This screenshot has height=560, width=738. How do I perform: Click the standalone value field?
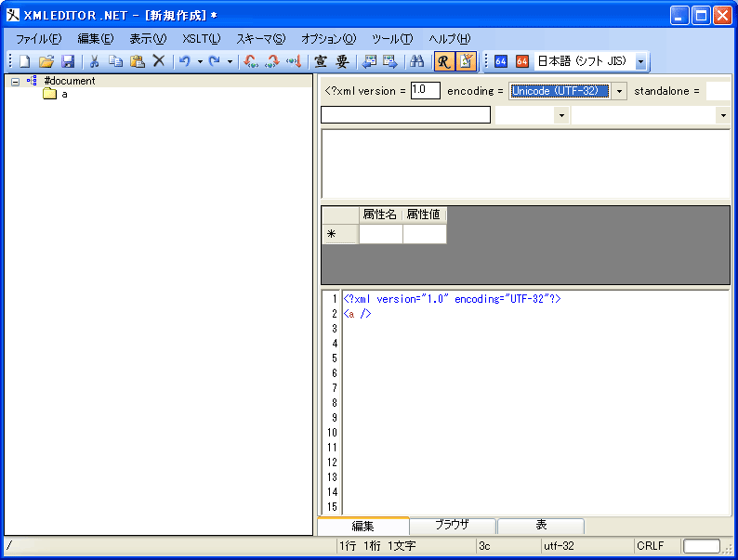pyautogui.click(x=718, y=91)
